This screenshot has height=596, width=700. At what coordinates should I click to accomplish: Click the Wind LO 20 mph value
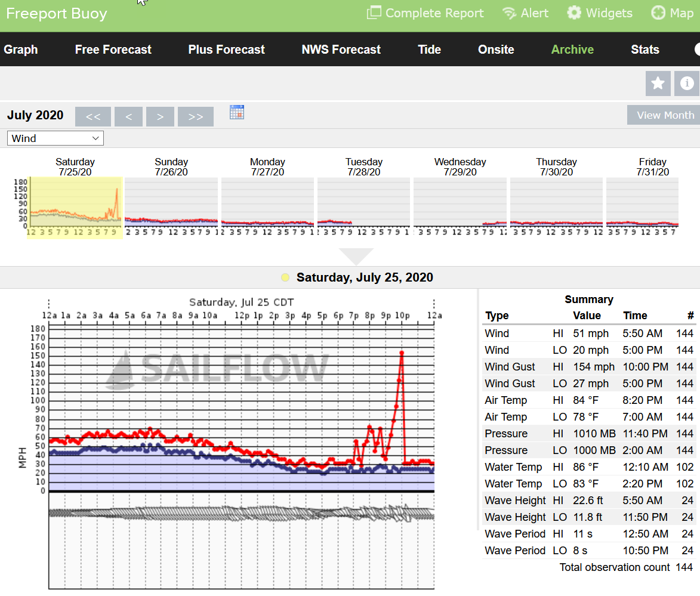[x=591, y=350]
